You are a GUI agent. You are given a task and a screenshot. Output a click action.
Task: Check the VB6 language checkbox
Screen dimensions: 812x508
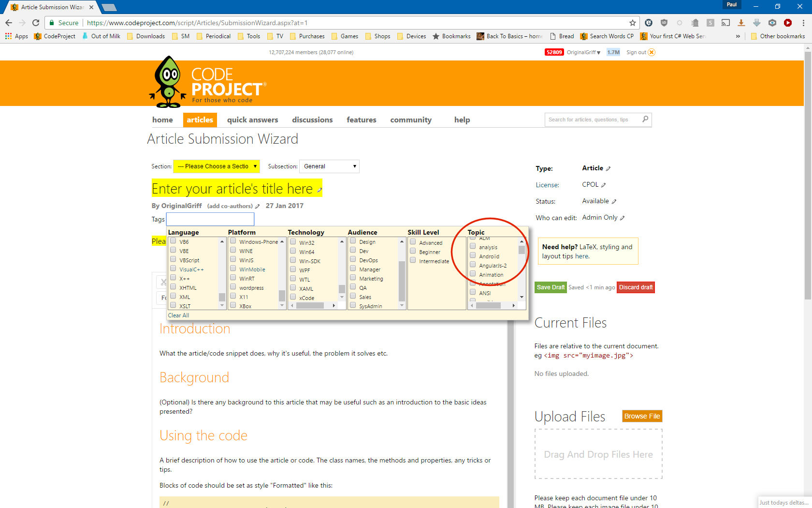pos(173,241)
